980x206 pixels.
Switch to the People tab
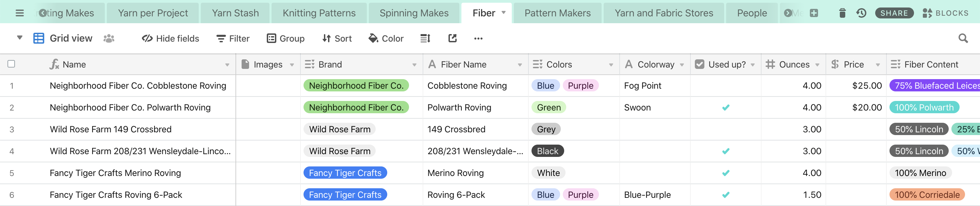pos(752,13)
